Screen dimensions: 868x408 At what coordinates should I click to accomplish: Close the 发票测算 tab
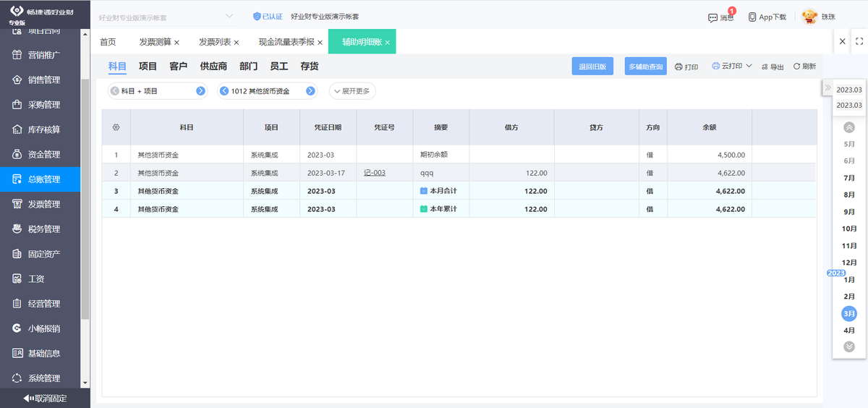(x=177, y=43)
